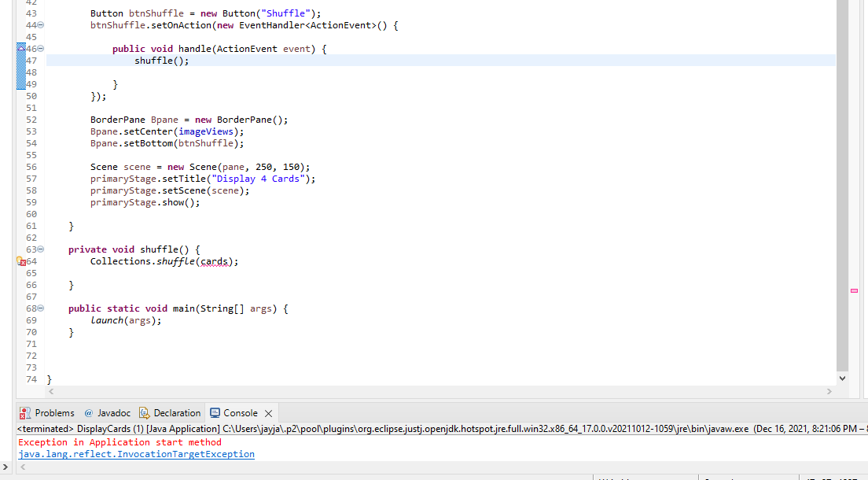Viewport: 868px width, 480px height.
Task: Click the Declaration view icon
Action: point(144,412)
